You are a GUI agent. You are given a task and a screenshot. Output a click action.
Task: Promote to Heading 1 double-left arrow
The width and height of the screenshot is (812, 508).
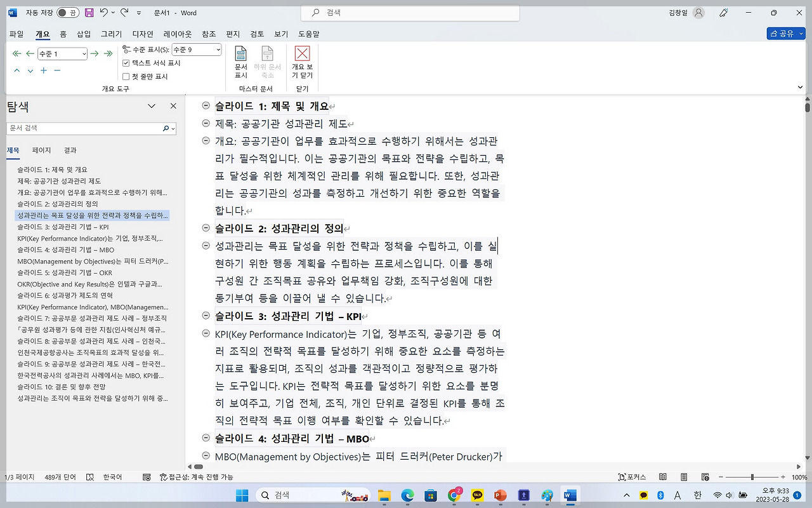(17, 54)
